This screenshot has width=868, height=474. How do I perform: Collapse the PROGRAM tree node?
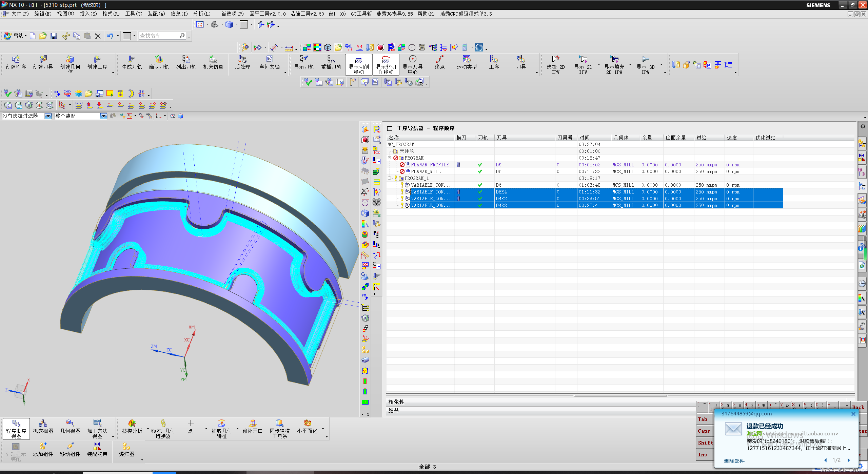click(390, 158)
